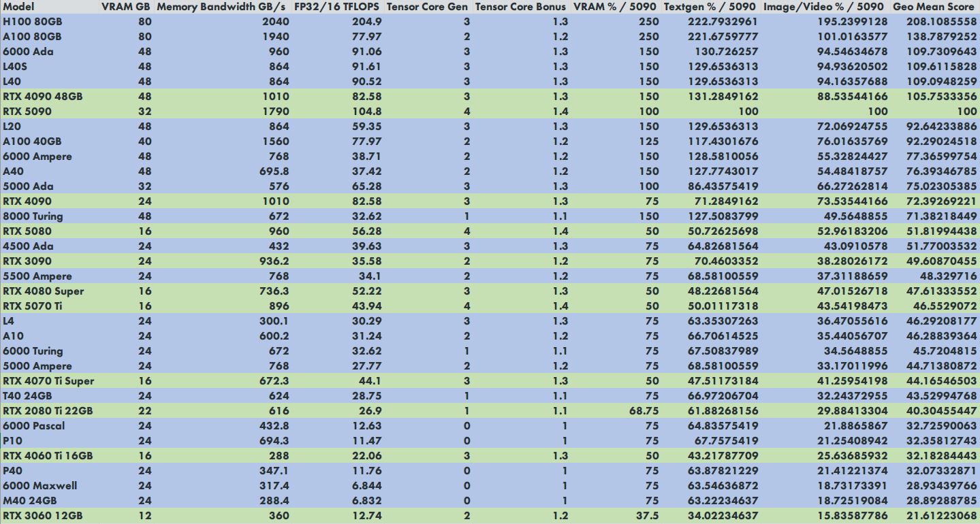Click the 72.39269221 geo mean score

[x=943, y=201]
